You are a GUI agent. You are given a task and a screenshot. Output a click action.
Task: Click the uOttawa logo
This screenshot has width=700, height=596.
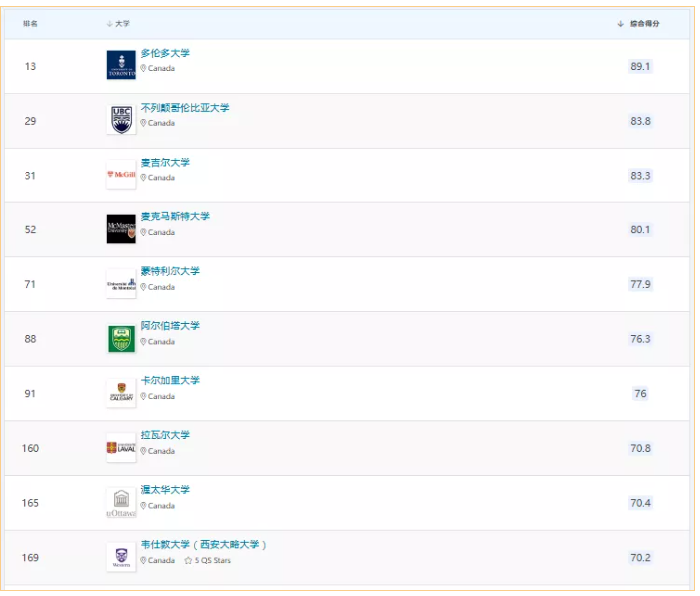(x=121, y=503)
